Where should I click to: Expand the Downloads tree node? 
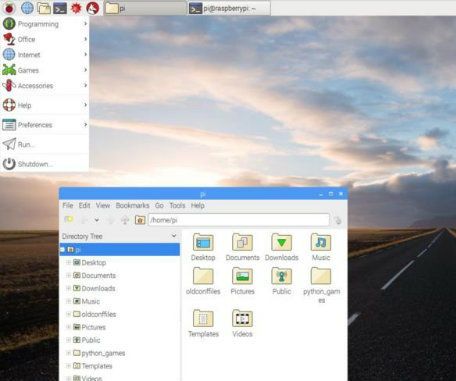click(68, 288)
